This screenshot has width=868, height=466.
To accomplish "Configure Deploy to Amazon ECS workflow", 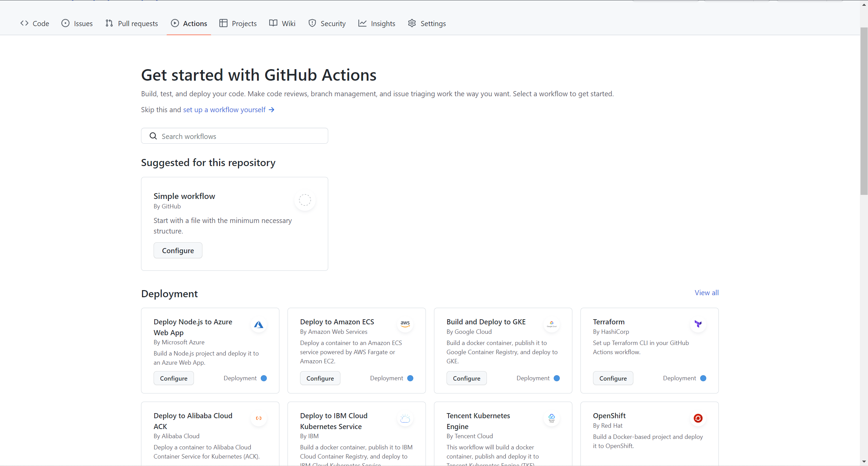I will (320, 378).
